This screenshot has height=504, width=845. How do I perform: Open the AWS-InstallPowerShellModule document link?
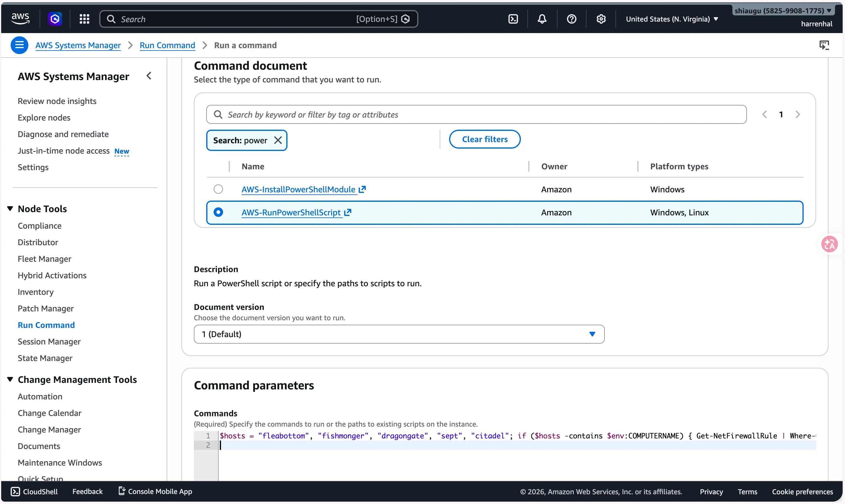(x=298, y=189)
